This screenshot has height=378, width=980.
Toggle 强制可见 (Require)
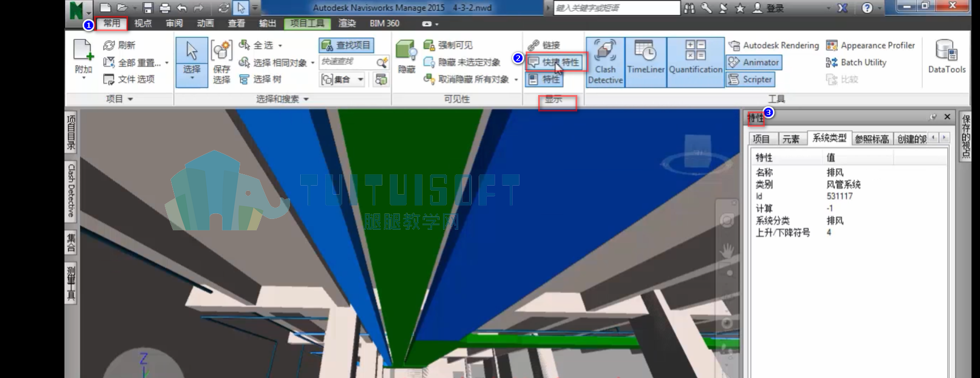point(448,45)
